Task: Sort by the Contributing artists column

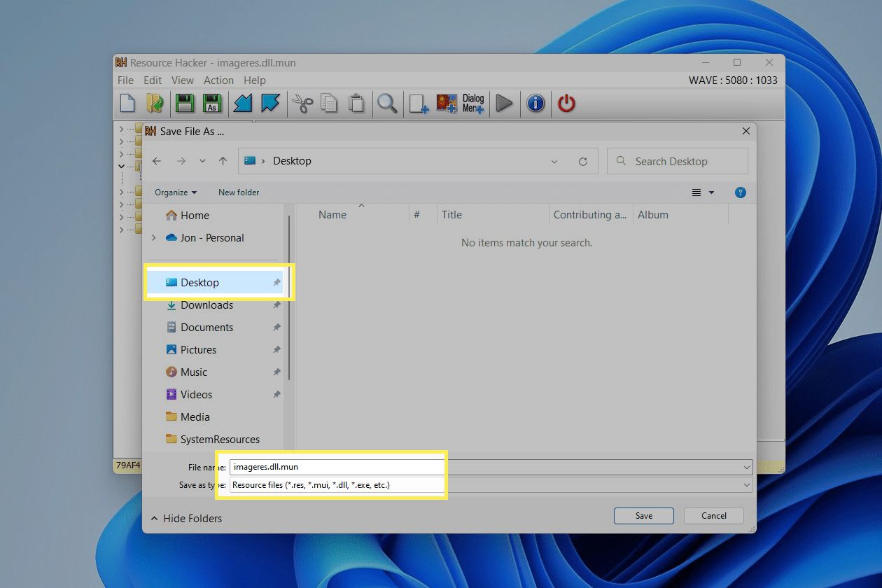Action: 590,215
